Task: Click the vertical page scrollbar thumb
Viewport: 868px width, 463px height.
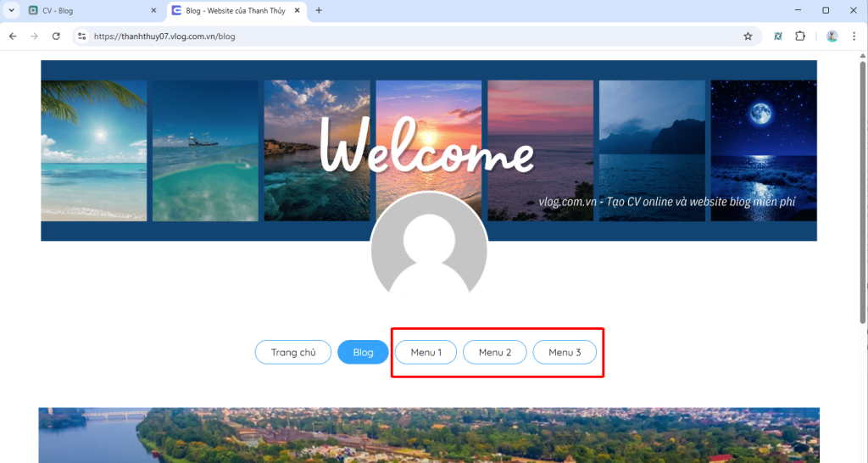Action: click(862, 191)
